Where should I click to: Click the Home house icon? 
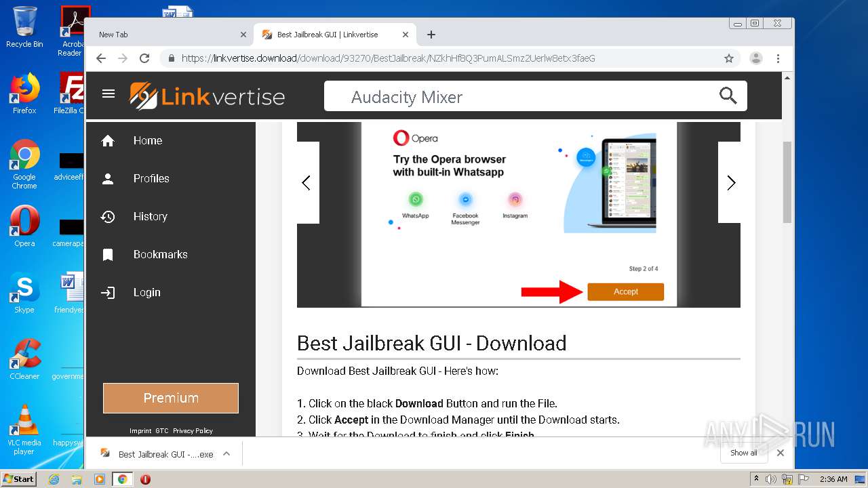pos(108,140)
